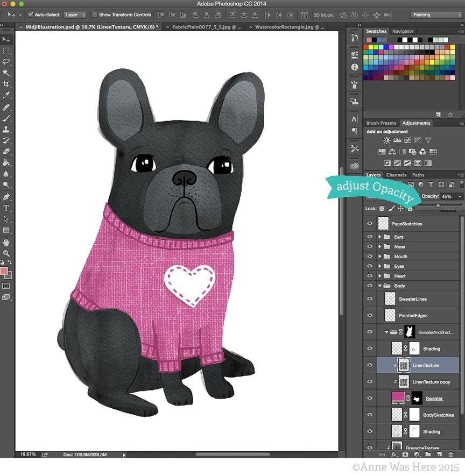The image size is (465, 476).
Task: Pick the Brush tool in the toolbar
Action: coord(6,118)
